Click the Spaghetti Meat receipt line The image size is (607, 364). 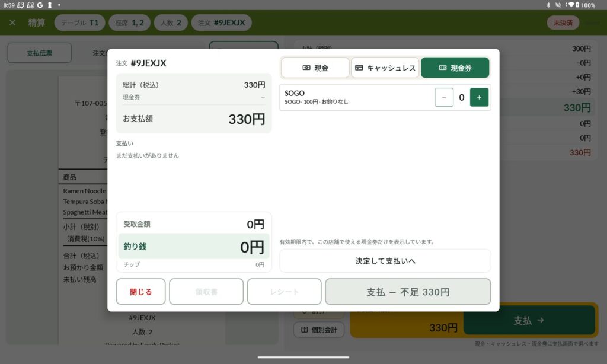tap(85, 212)
